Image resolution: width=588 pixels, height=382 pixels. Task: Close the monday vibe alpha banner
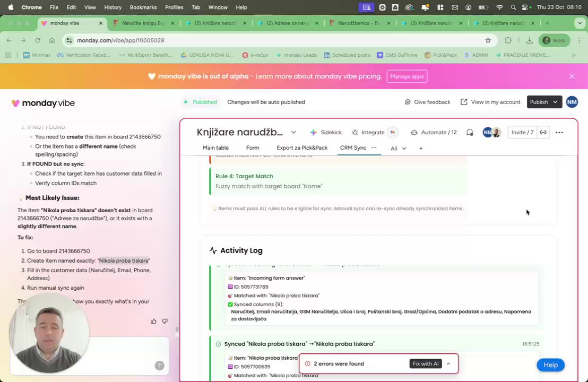coord(572,76)
